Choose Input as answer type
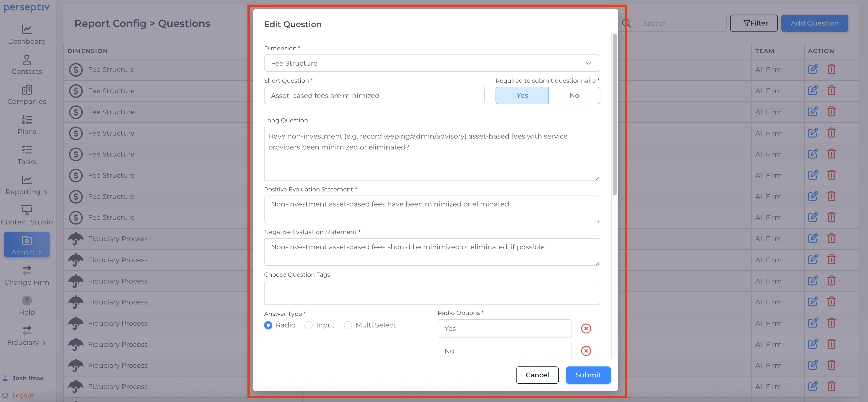868x402 pixels. 308,325
